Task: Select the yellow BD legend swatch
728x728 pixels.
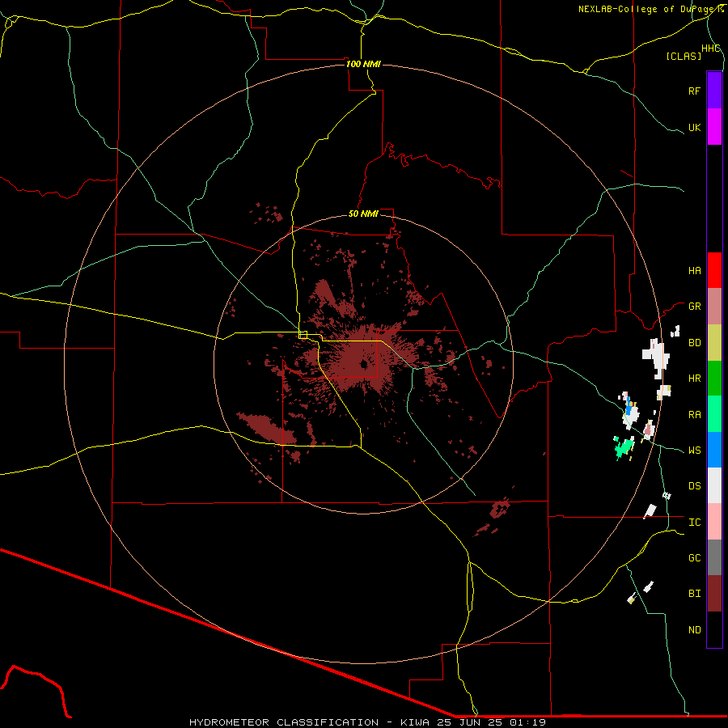Action: (x=714, y=342)
